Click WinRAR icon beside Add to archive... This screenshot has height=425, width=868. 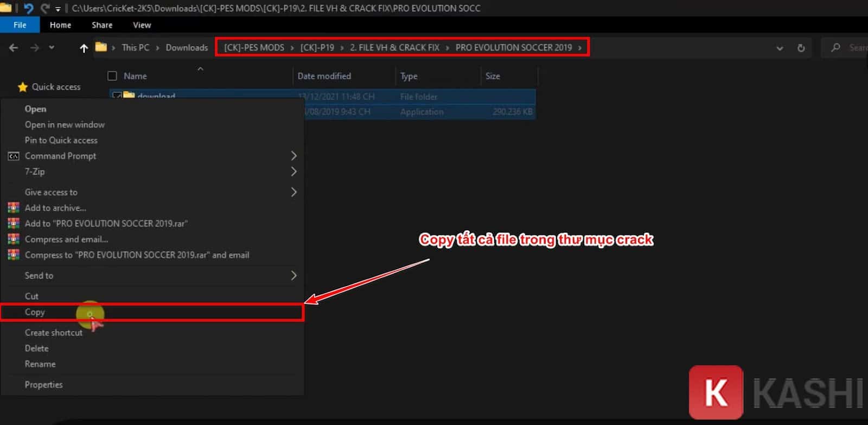coord(14,208)
